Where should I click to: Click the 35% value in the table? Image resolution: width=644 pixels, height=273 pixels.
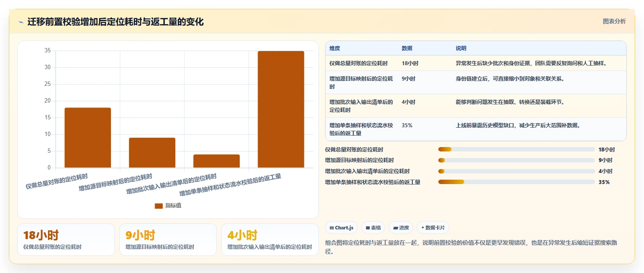[407, 125]
